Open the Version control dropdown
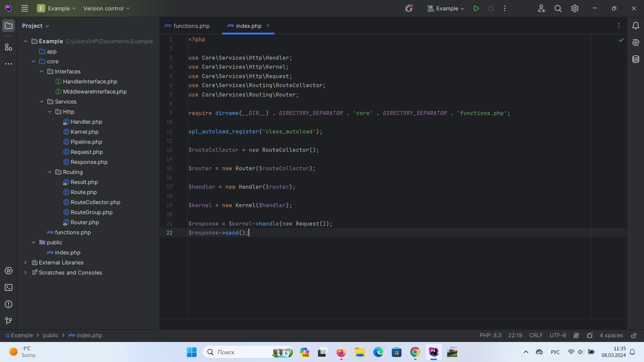Image resolution: width=644 pixels, height=362 pixels. [x=106, y=8]
